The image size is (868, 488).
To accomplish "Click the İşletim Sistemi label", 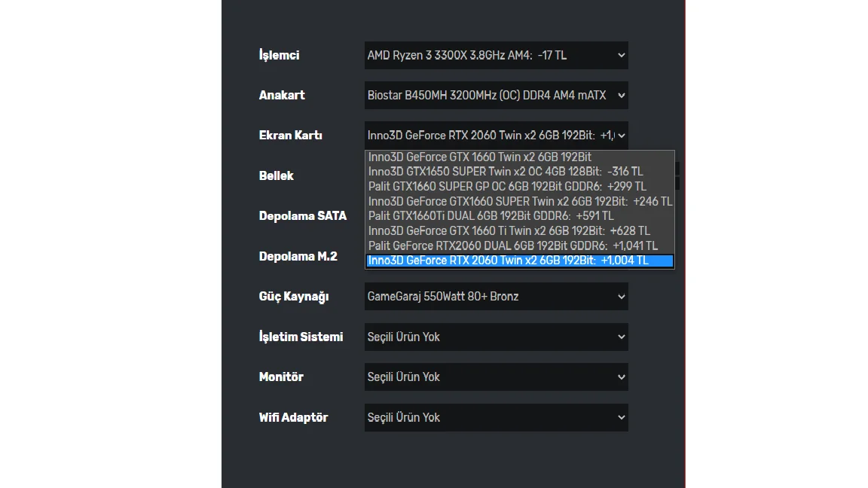I will [x=301, y=337].
